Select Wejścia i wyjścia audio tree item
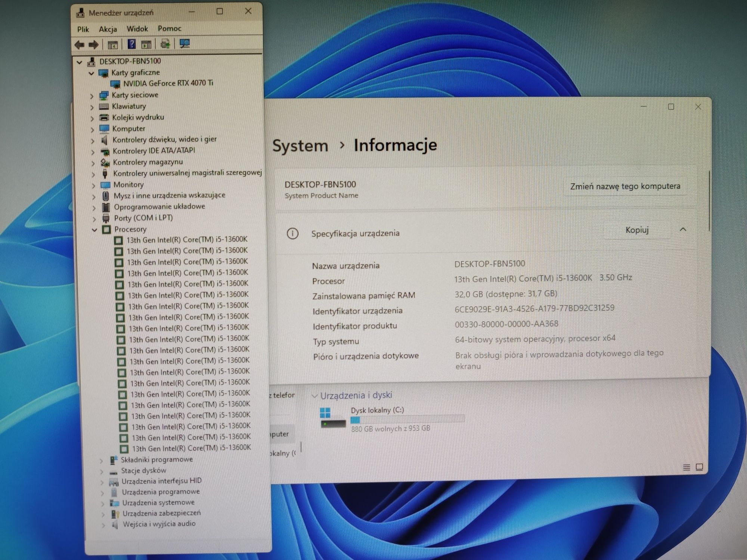747x560 pixels. point(159,524)
